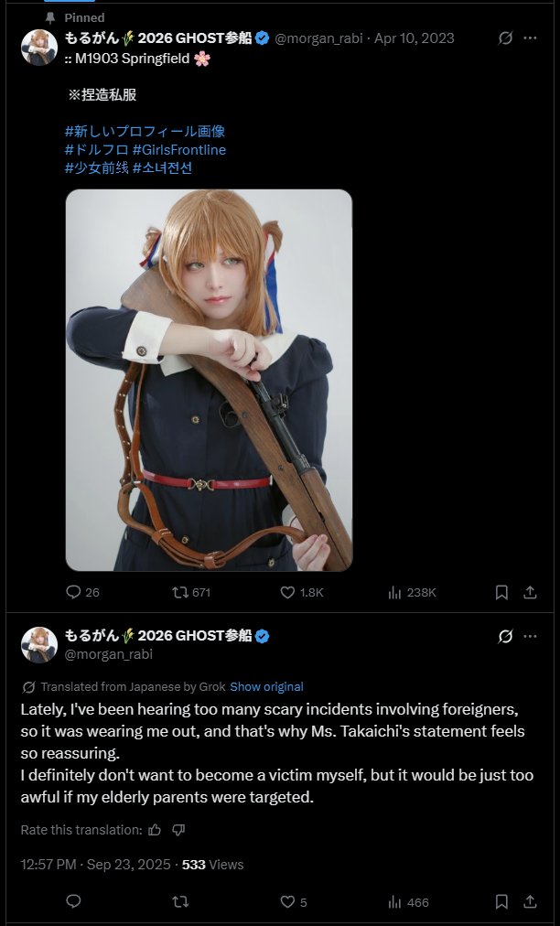Bookmark the second post about Ms. Takaichi

pyautogui.click(x=501, y=902)
